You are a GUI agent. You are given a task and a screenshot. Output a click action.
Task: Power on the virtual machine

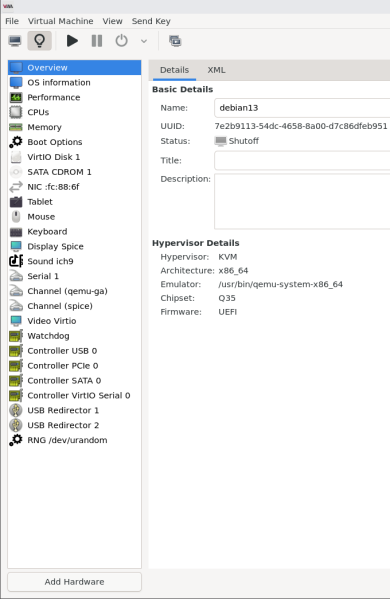coord(72,41)
